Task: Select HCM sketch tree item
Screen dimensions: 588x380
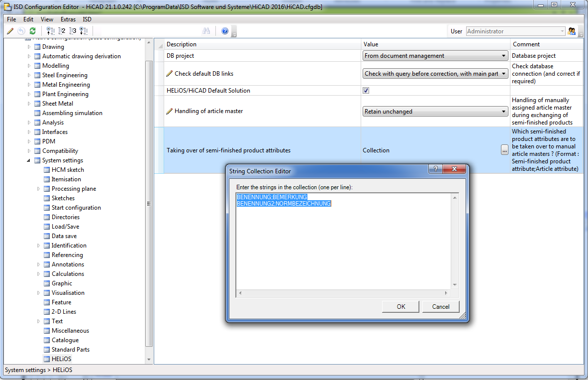Action: (68, 170)
